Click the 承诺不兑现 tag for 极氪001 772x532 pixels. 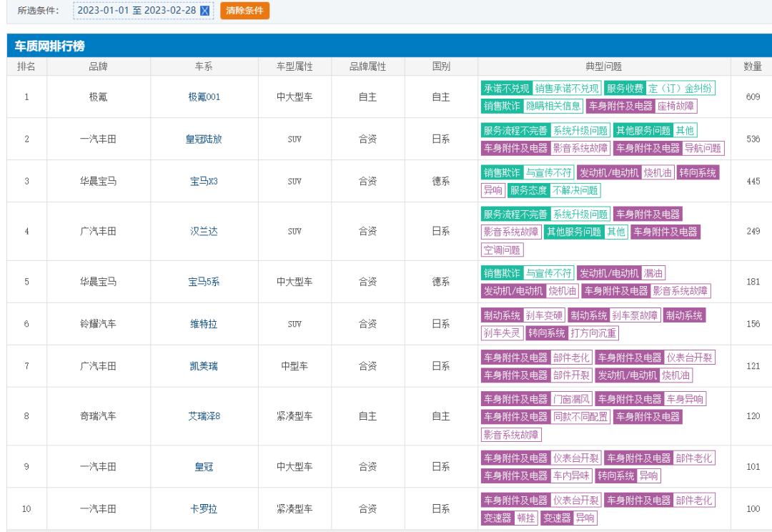click(x=507, y=88)
